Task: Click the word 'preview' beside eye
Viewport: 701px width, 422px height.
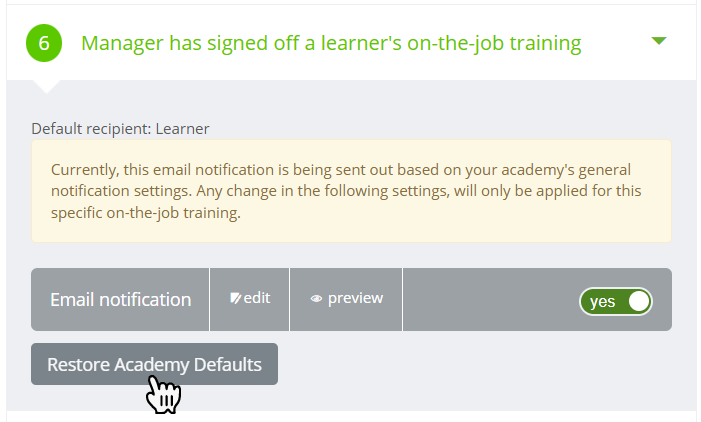Action: [355, 298]
